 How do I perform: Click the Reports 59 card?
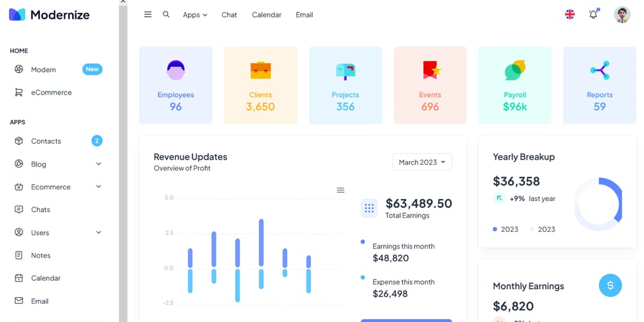click(x=600, y=86)
